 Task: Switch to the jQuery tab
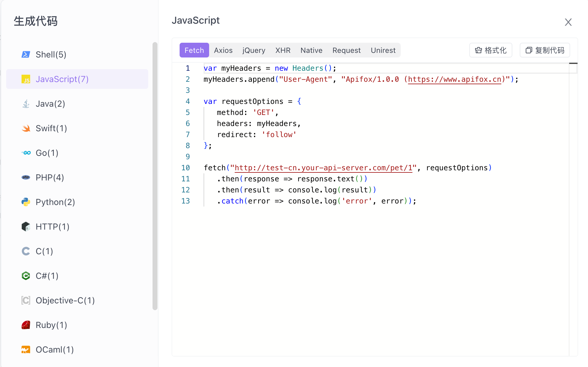254,50
